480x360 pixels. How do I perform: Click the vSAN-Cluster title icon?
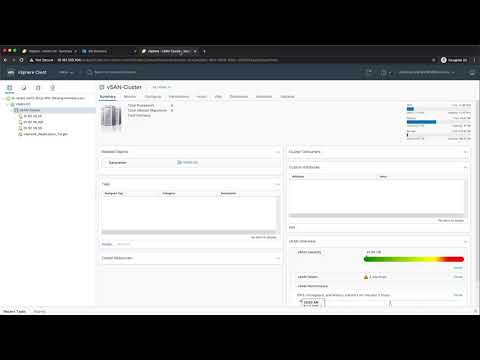[x=102, y=87]
